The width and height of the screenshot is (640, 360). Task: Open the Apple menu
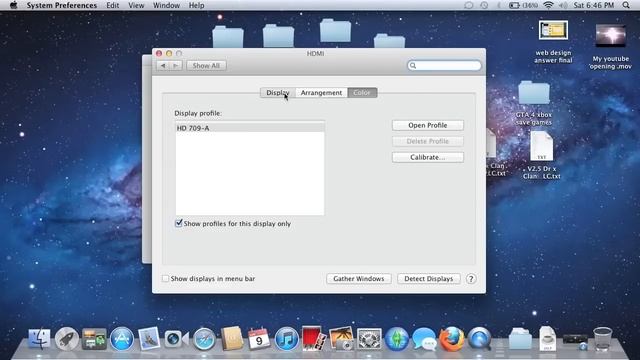13,5
